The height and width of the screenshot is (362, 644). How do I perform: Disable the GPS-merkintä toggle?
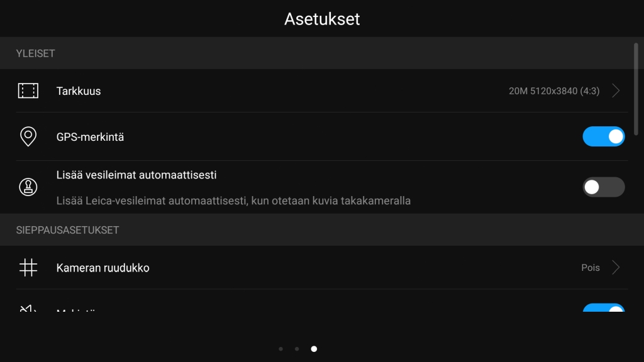604,136
